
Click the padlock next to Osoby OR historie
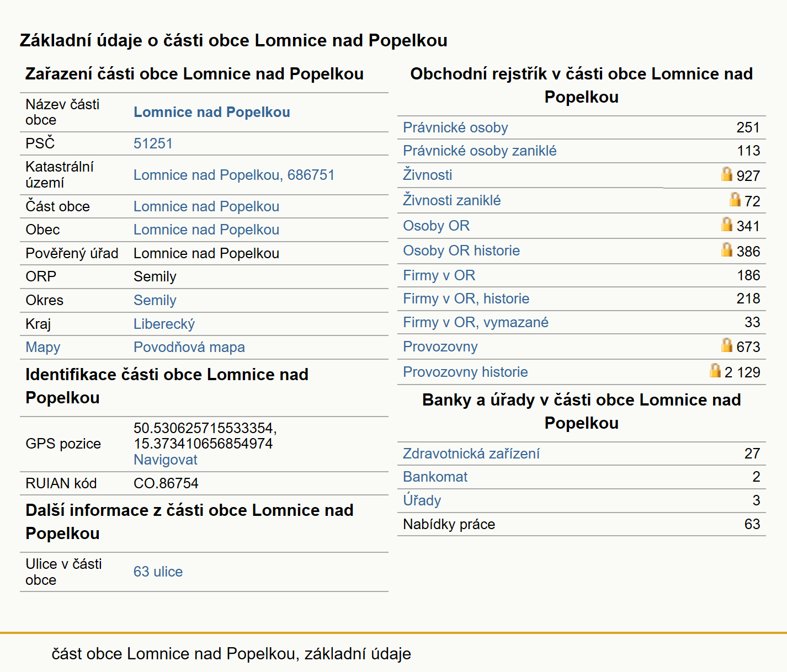(x=727, y=249)
